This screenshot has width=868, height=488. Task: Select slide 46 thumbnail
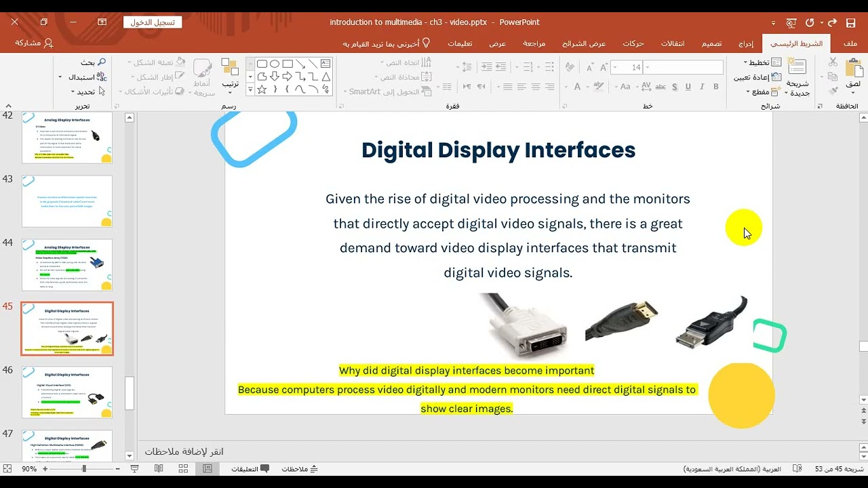tap(67, 392)
